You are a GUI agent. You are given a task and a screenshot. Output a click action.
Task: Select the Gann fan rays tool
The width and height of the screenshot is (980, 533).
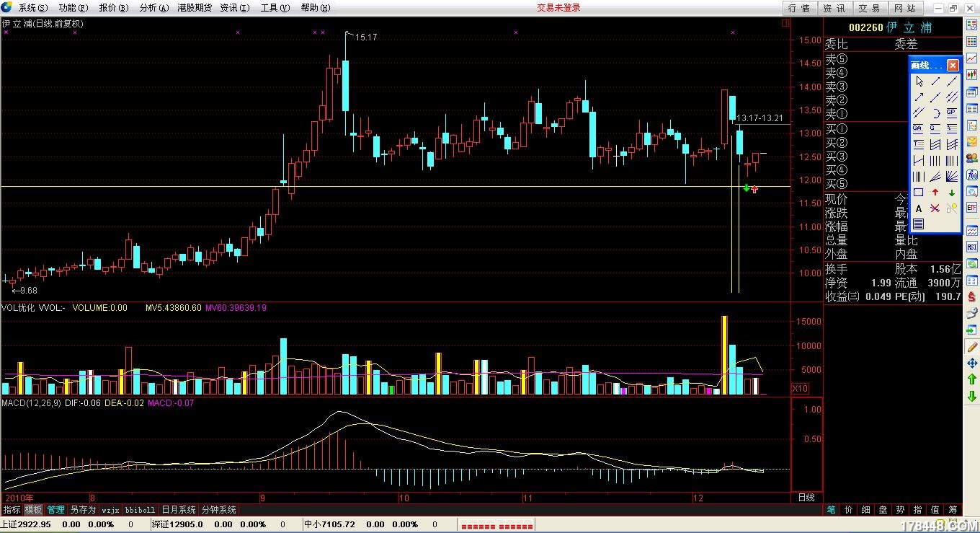(952, 176)
